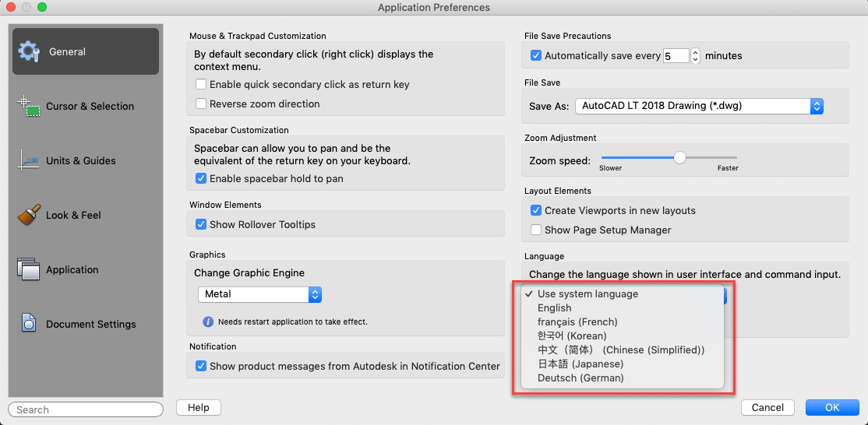Image resolution: width=868 pixels, height=425 pixels.
Task: Click the Cancel button
Action: (x=767, y=407)
